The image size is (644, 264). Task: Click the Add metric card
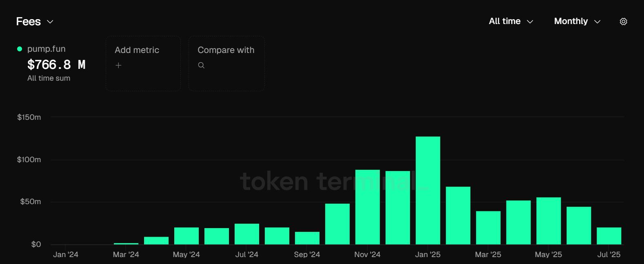click(143, 63)
